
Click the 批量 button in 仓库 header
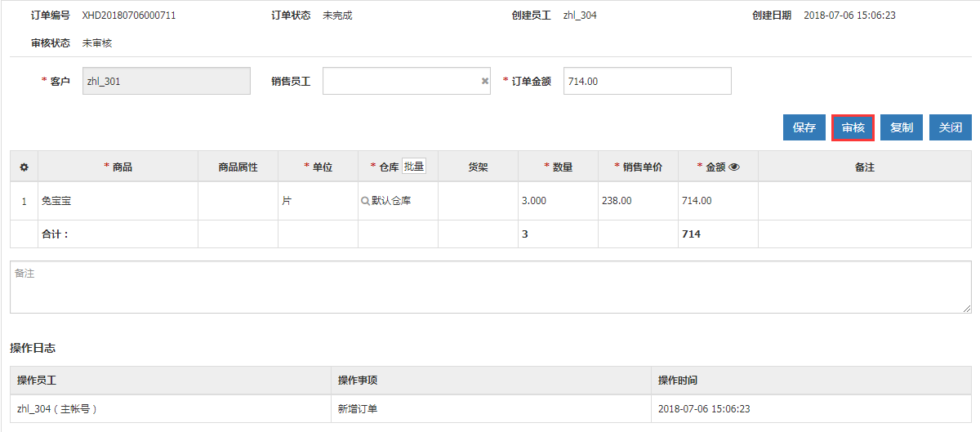414,167
